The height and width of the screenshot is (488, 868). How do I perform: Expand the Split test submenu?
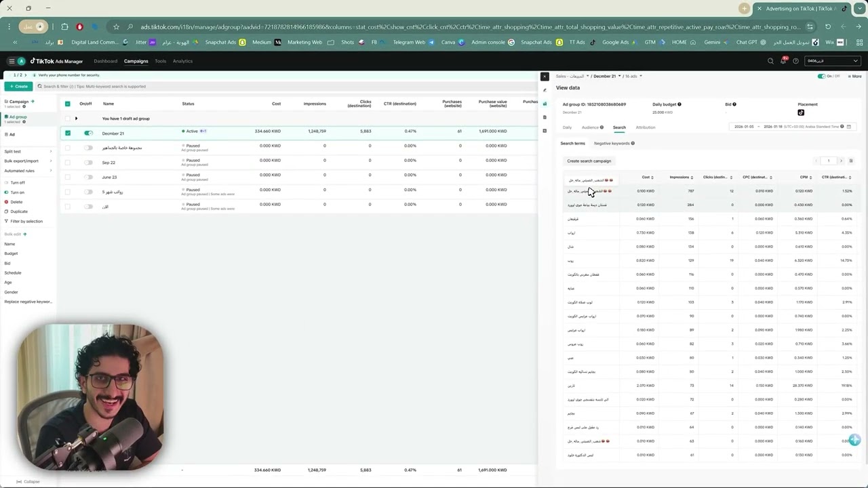point(51,151)
